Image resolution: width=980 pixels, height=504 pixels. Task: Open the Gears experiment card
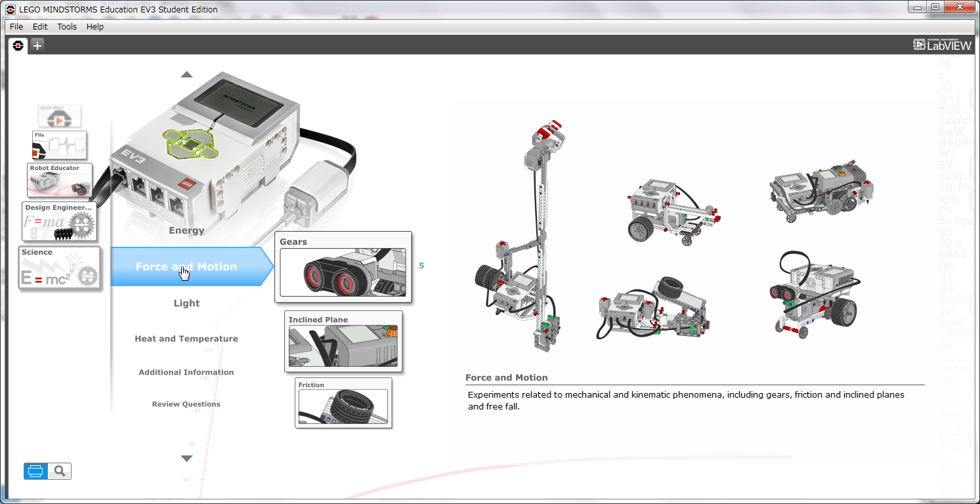pos(343,267)
